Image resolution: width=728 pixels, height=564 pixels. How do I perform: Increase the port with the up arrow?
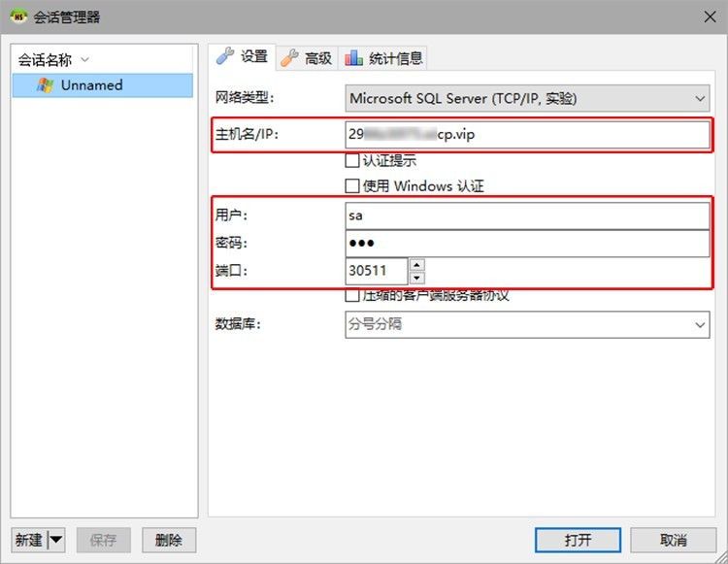(x=417, y=265)
